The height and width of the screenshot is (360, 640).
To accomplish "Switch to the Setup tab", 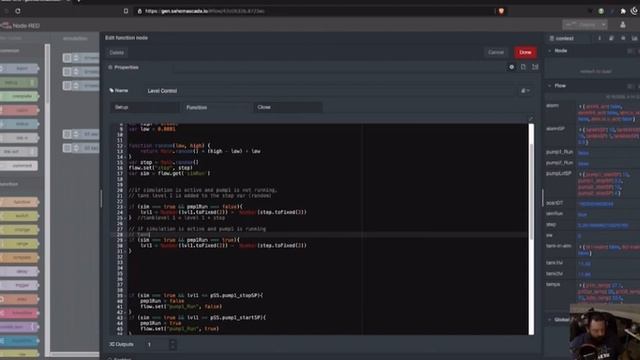I will click(x=144, y=107).
